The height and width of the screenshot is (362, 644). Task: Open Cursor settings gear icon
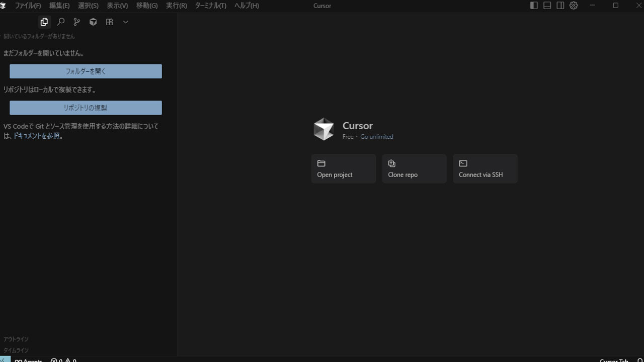pos(574,6)
